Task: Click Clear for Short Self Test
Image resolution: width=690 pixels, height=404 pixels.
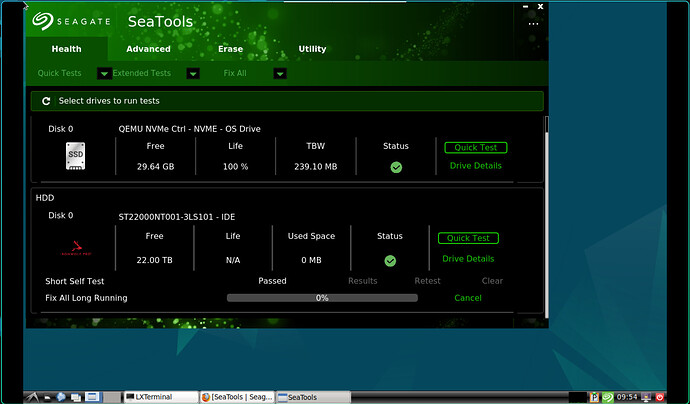Action: 492,281
